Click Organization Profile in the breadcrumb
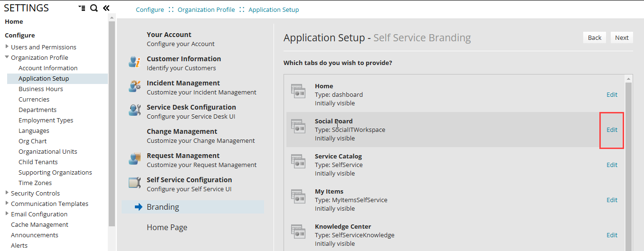Screen dimensions: 644x251 point(206,9)
